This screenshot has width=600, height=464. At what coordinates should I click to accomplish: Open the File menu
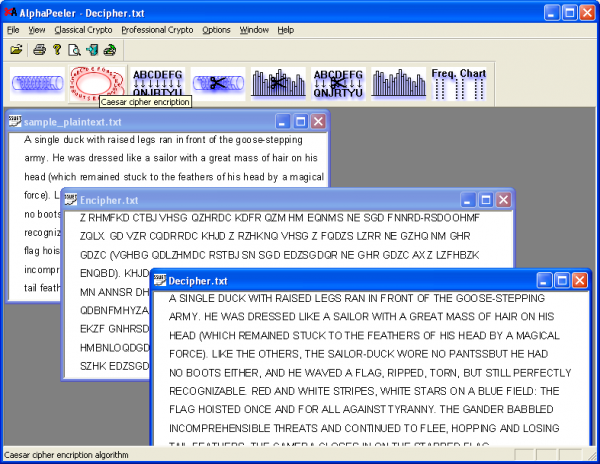(13, 30)
